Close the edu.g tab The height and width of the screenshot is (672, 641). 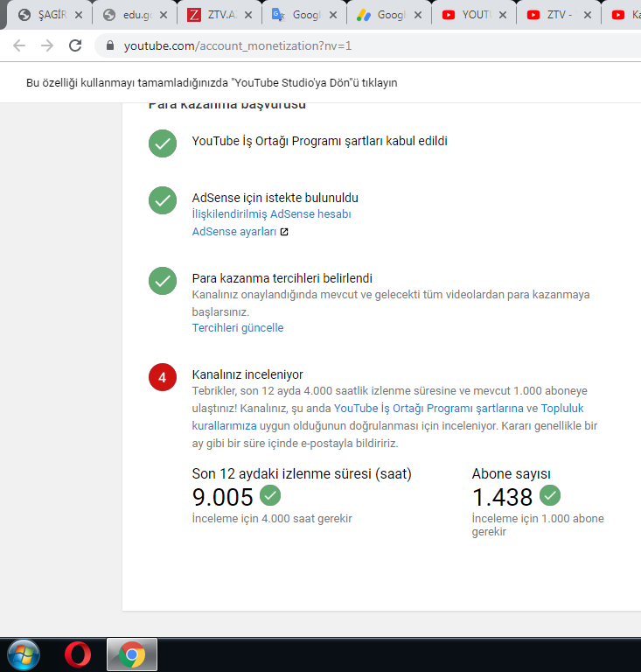[x=164, y=15]
